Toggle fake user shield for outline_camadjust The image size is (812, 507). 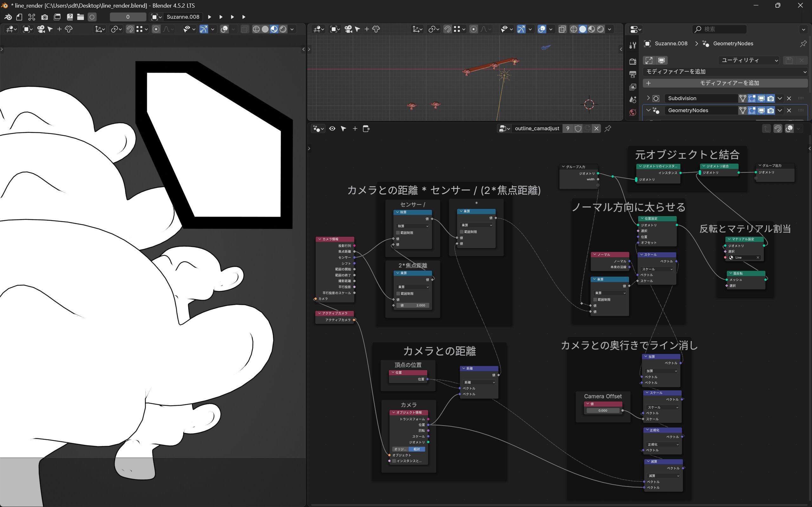(x=578, y=128)
